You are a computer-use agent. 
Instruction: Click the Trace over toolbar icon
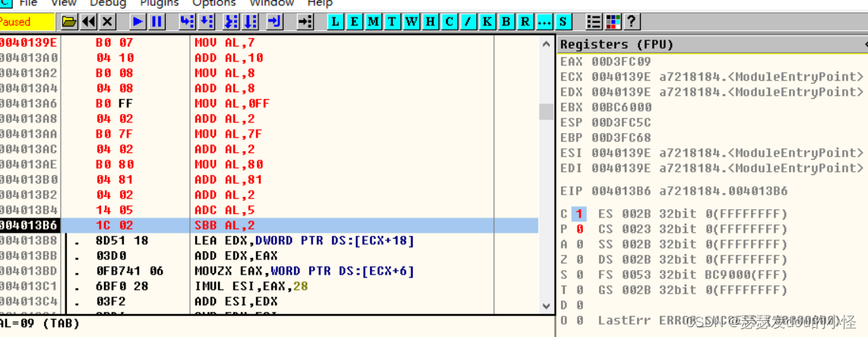(251, 22)
